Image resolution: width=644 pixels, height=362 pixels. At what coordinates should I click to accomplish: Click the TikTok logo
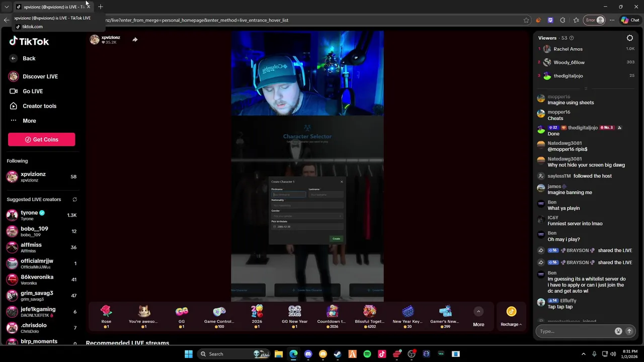pos(29,41)
